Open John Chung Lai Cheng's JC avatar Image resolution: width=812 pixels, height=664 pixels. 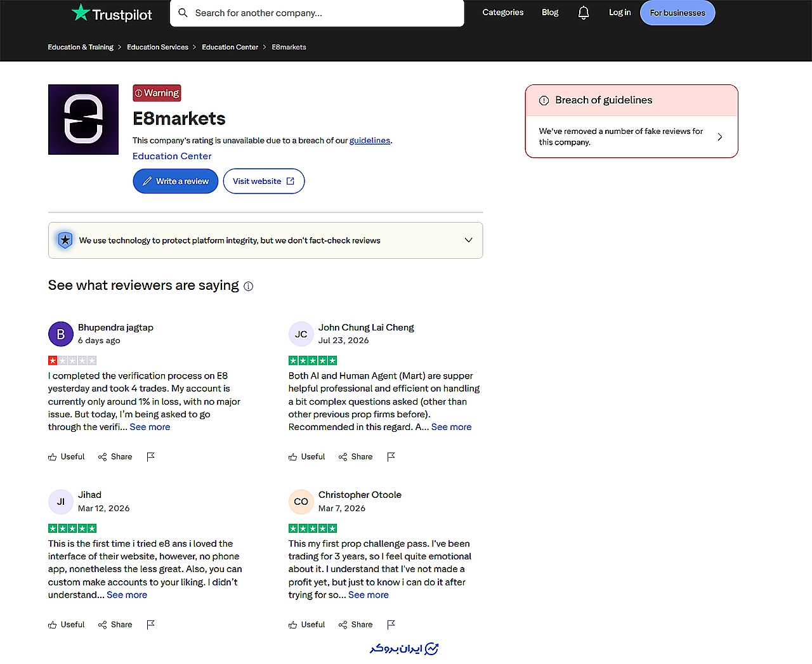coord(301,334)
